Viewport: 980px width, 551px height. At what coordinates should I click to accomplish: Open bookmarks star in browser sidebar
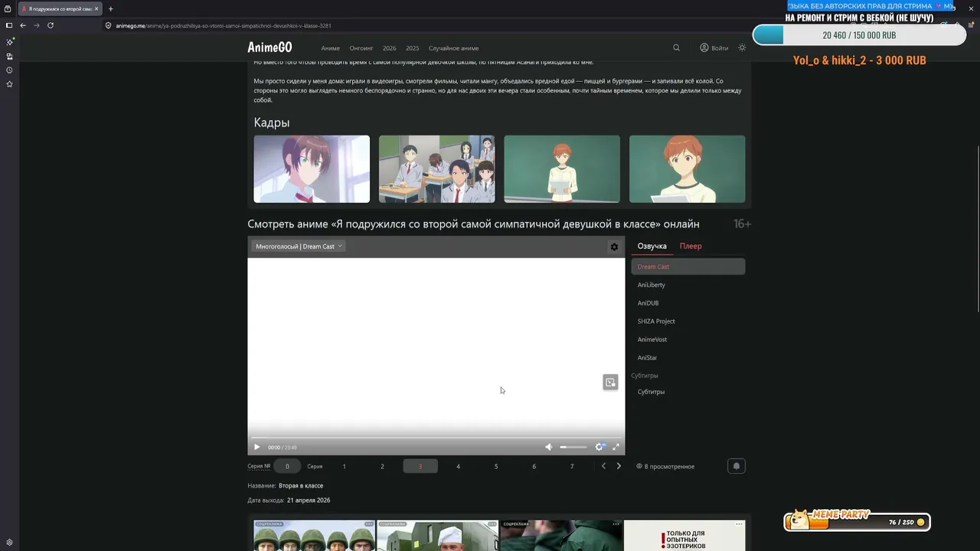point(9,84)
